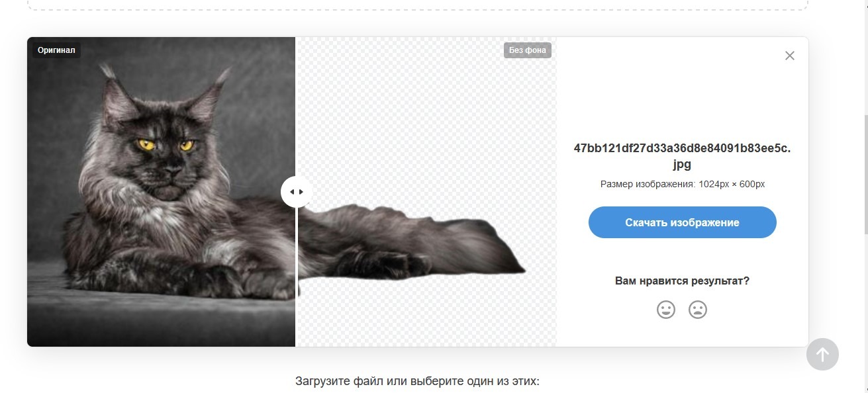Click the happy smiley rating face
Viewport: 868px width, 393px height.
pos(665,310)
